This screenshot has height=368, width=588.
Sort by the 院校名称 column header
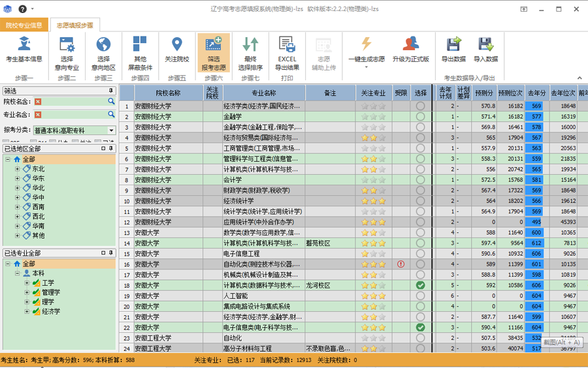169,93
